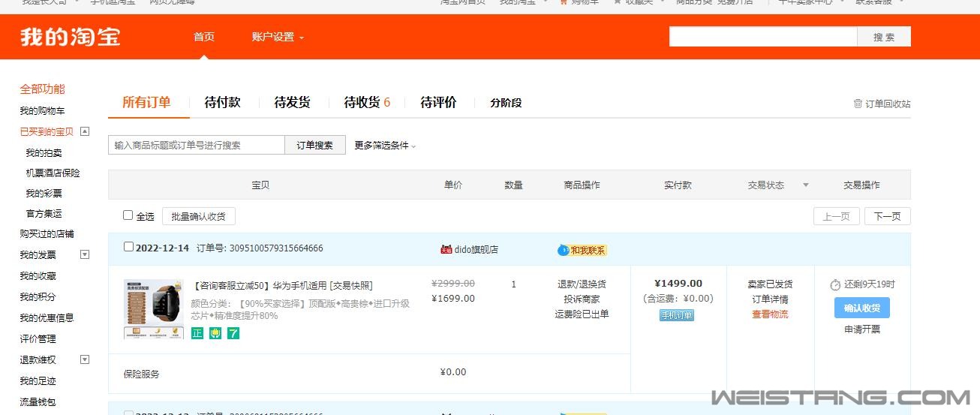
Task: Click the timer icon beside 还剩9天19时
Action: pyautogui.click(x=835, y=284)
